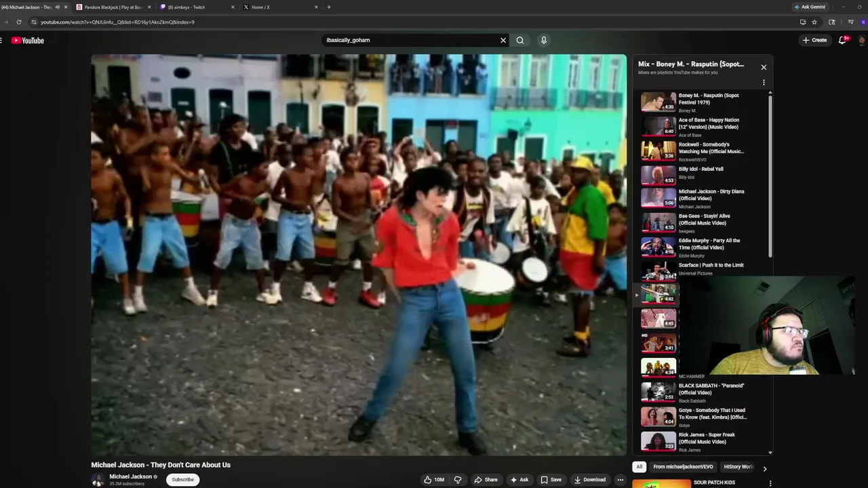Show next filter chips with arrow

(x=764, y=468)
